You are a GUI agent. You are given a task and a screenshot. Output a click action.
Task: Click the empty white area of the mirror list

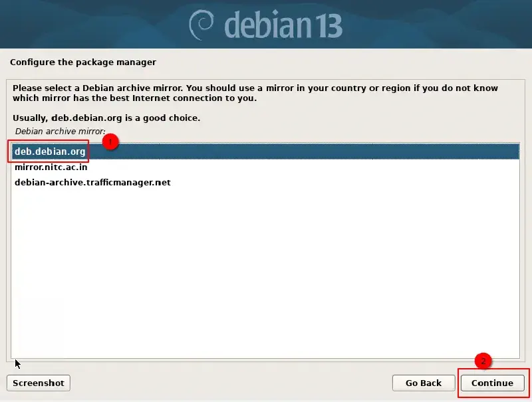pyautogui.click(x=265, y=271)
